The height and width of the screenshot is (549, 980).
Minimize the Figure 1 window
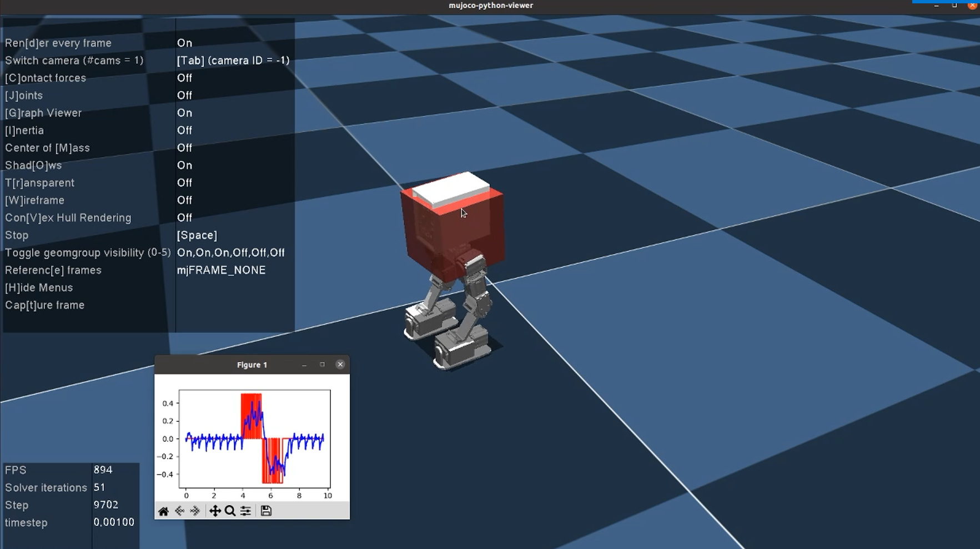pyautogui.click(x=304, y=365)
